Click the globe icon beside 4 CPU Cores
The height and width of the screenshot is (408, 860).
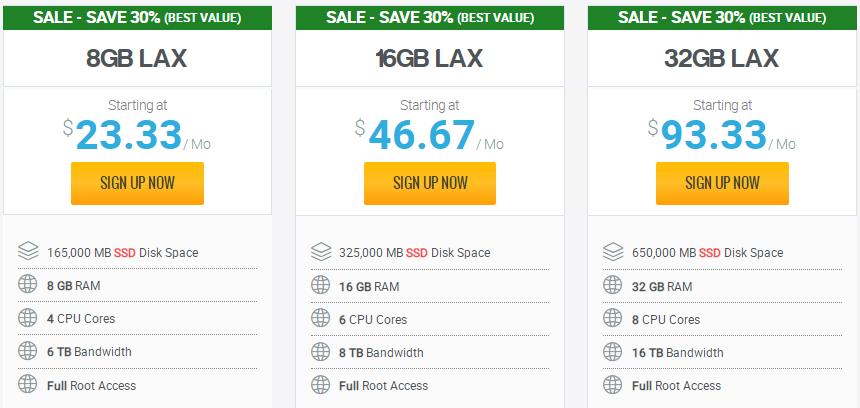28,318
